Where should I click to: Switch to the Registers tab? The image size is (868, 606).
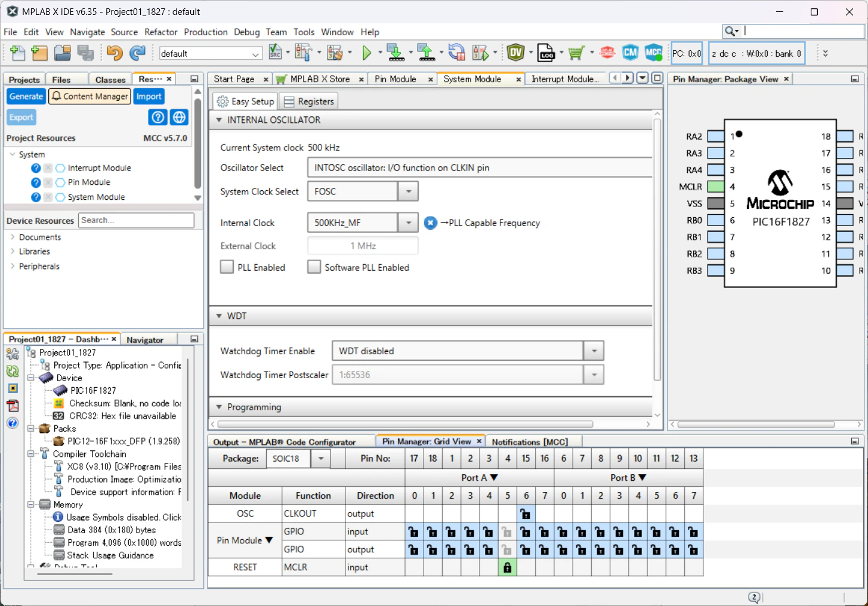click(308, 101)
